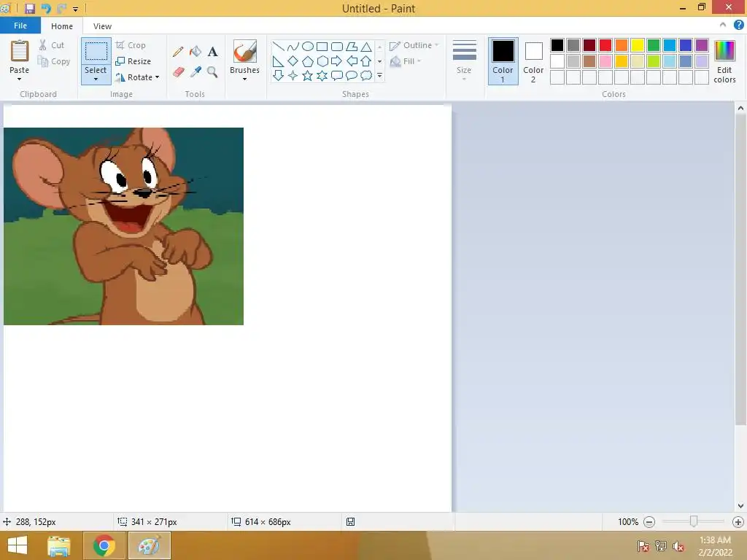This screenshot has height=560, width=747.
Task: Click the vertical scrollbar up arrow
Action: (x=740, y=108)
